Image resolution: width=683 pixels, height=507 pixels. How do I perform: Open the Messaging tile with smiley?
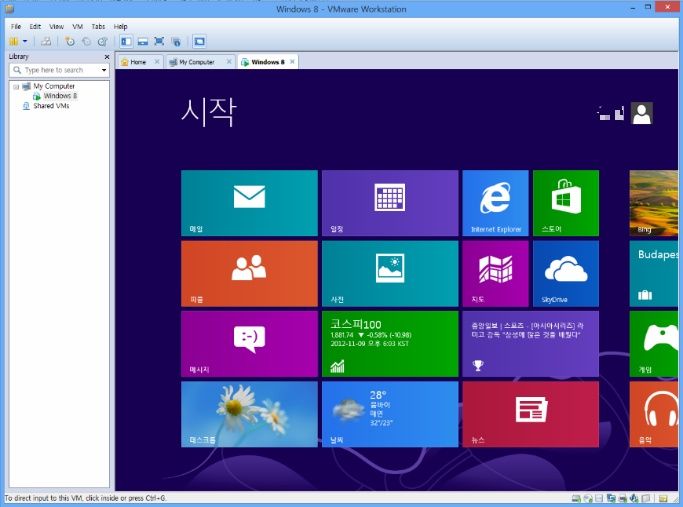tap(249, 344)
